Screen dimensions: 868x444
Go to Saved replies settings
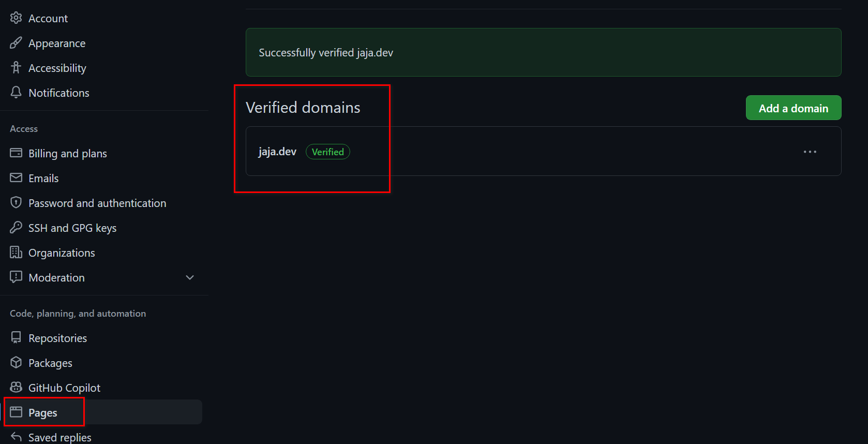click(x=59, y=437)
